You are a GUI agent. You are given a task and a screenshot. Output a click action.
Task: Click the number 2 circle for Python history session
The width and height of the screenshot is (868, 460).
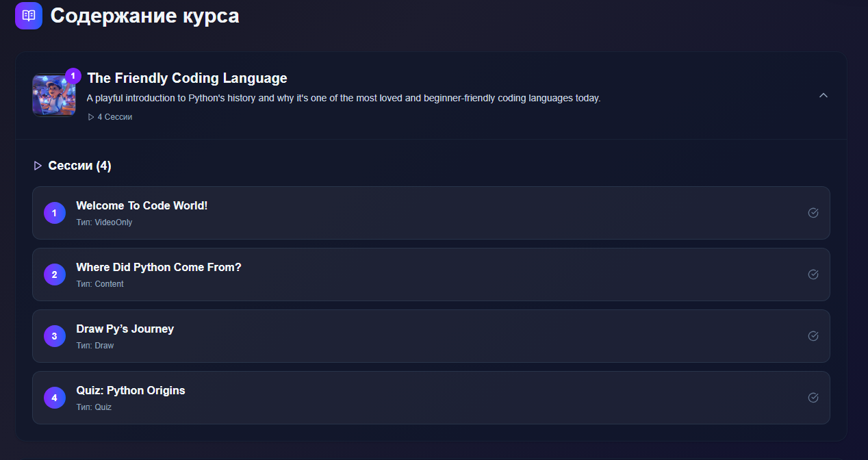[55, 274]
